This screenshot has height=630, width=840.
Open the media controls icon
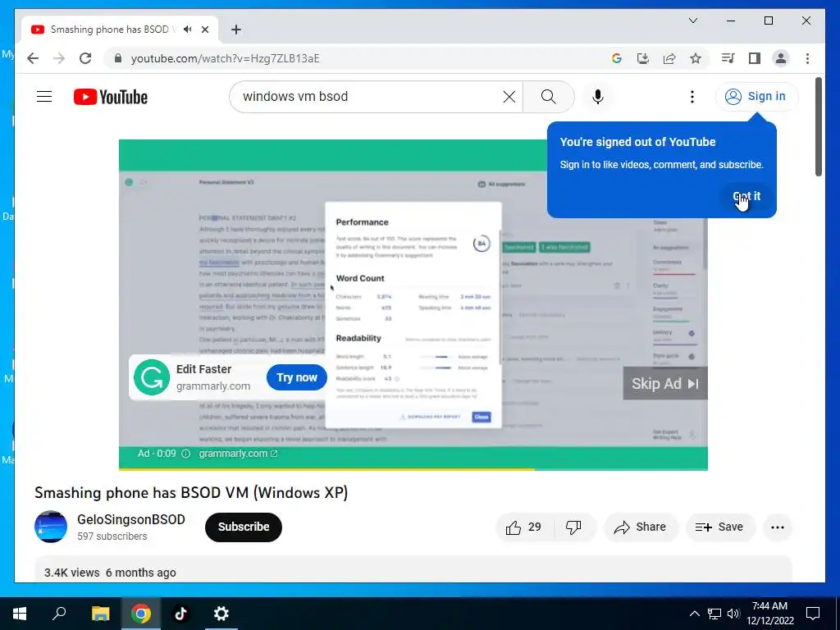coord(728,58)
